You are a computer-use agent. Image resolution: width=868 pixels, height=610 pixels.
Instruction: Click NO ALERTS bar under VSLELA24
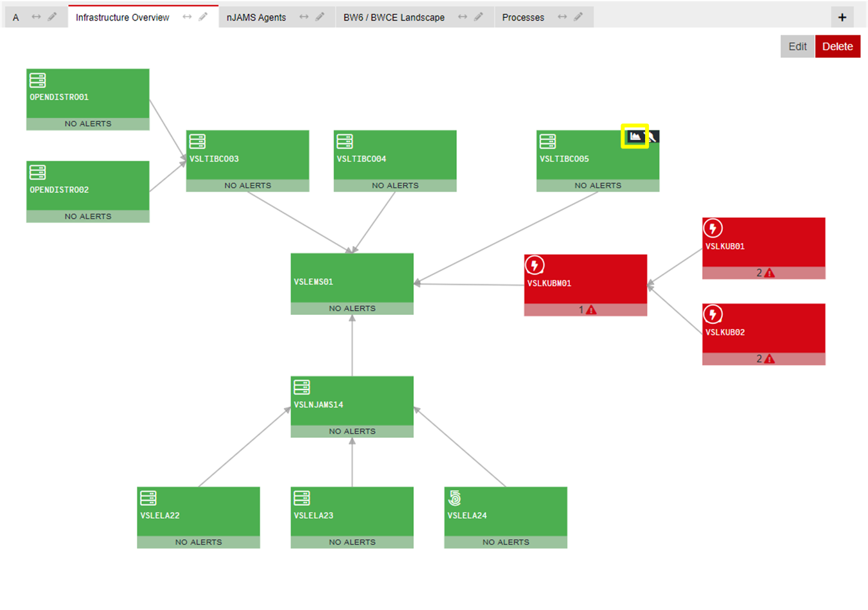click(x=506, y=543)
